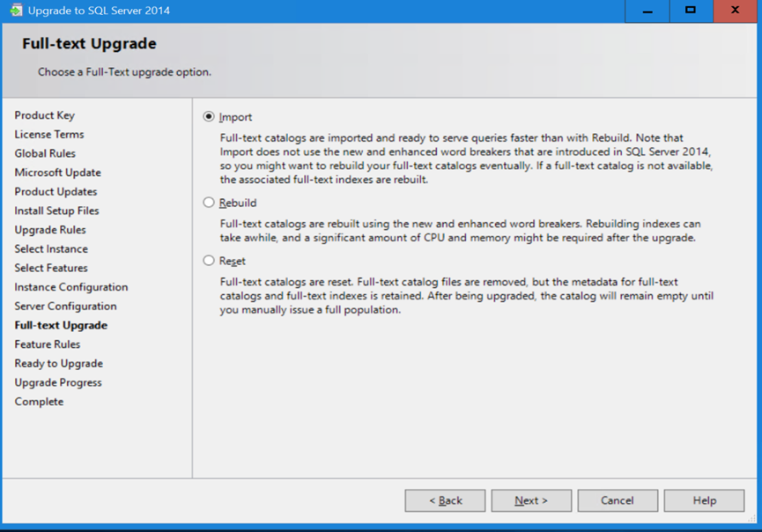The width and height of the screenshot is (762, 532).
Task: Click the Upgrade Progress step
Action: coord(58,382)
